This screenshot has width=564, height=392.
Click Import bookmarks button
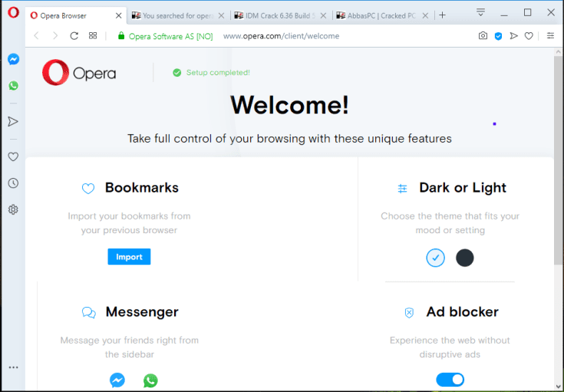[129, 257]
